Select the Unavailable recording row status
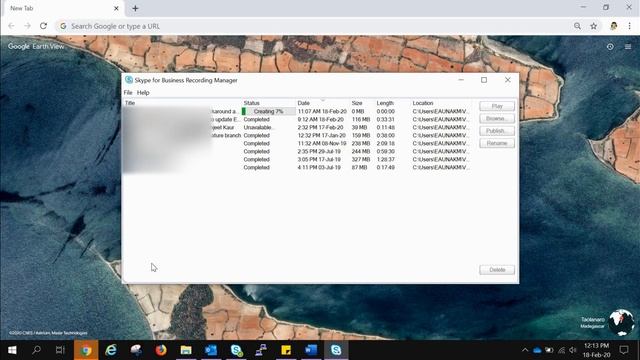Viewport: 640px width, 360px height. pyautogui.click(x=258, y=127)
